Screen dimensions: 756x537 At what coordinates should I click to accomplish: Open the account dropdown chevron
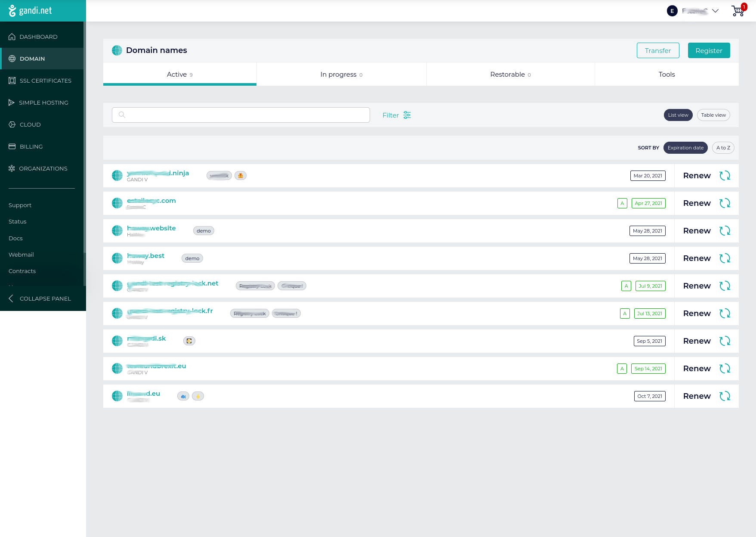tap(715, 11)
